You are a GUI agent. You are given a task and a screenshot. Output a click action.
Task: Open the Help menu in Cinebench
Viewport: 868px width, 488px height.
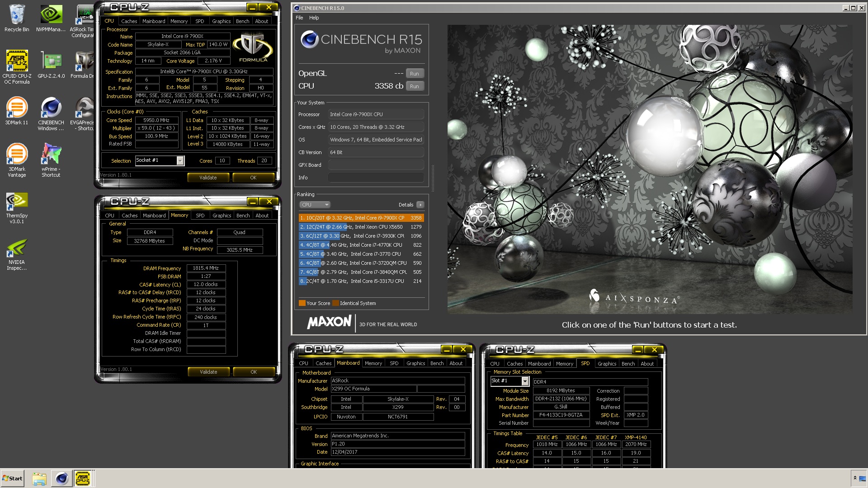314,18
